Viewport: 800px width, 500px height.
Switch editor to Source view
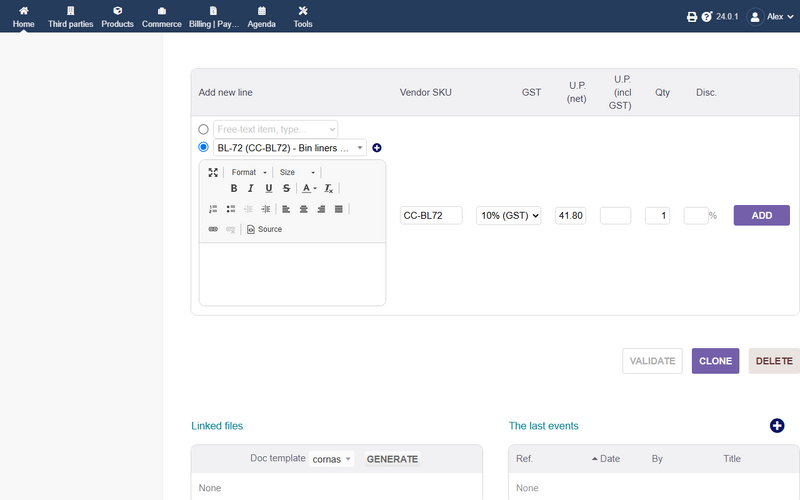[x=264, y=229]
